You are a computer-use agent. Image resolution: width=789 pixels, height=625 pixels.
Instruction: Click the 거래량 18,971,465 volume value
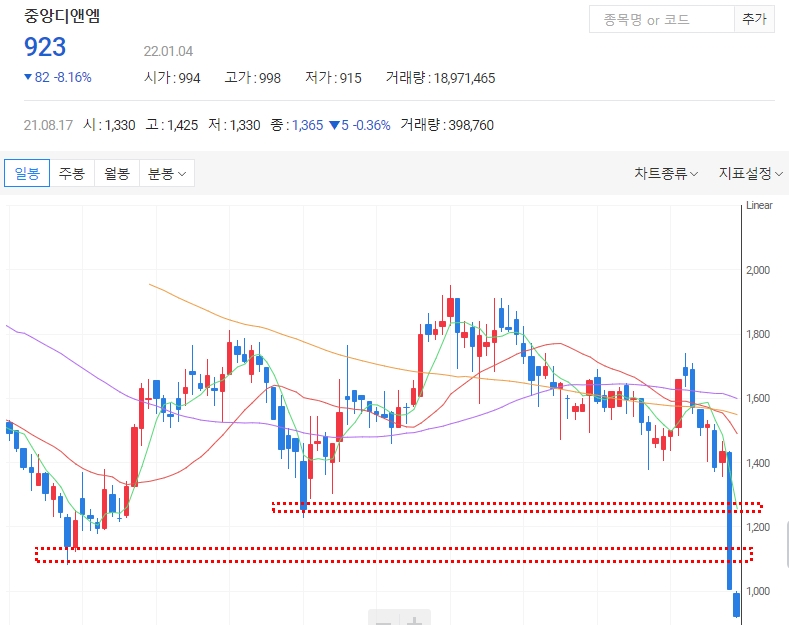pos(440,78)
